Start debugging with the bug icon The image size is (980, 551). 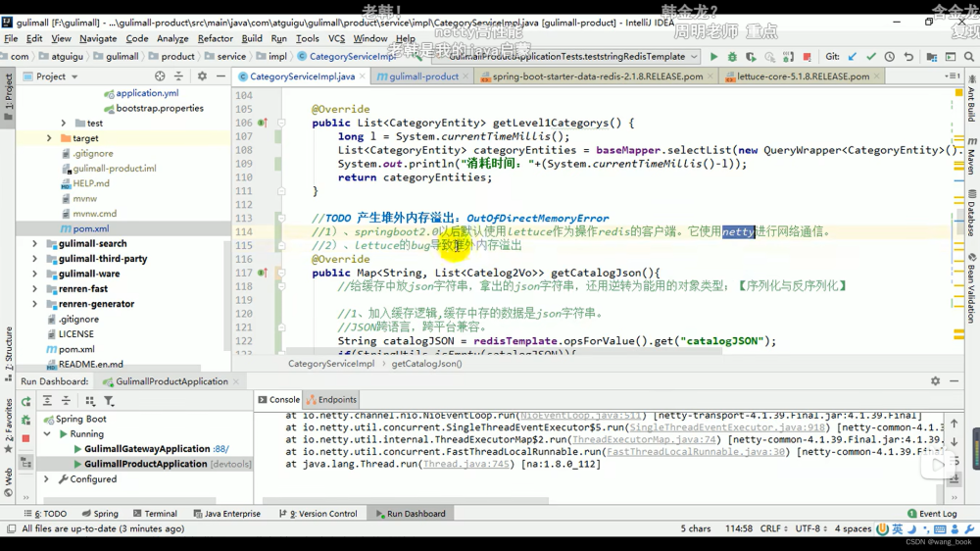(x=732, y=56)
